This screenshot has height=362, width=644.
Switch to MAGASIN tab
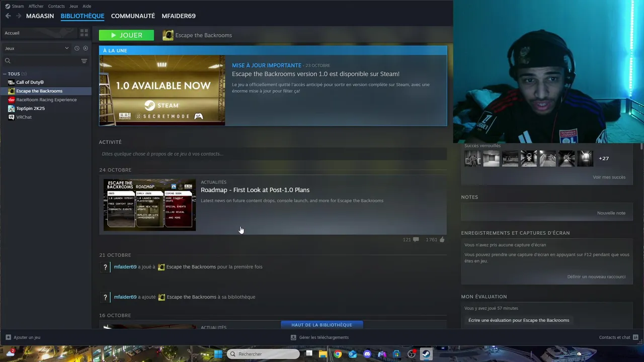click(40, 16)
